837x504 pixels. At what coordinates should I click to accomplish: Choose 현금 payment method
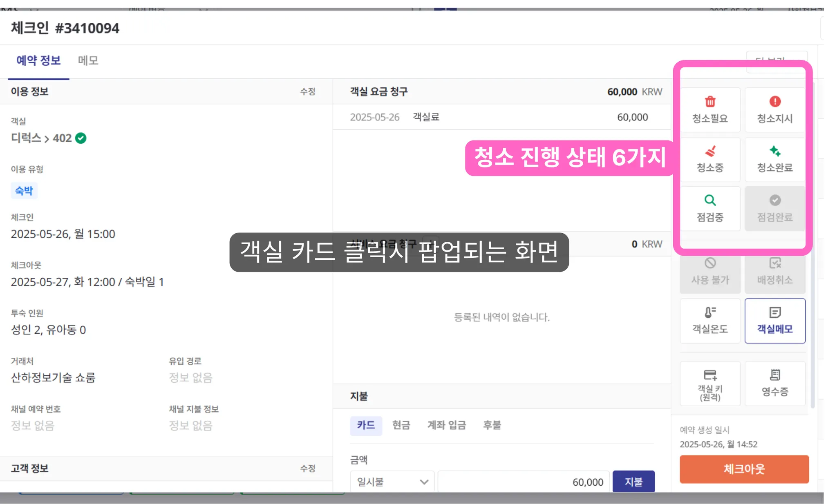[401, 425]
